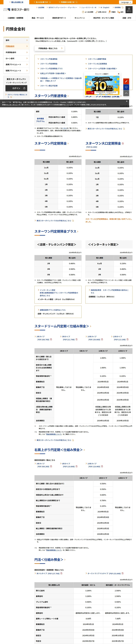Open the ログイン lock icon in header
This screenshot has height=644, width=136.
(129, 10)
